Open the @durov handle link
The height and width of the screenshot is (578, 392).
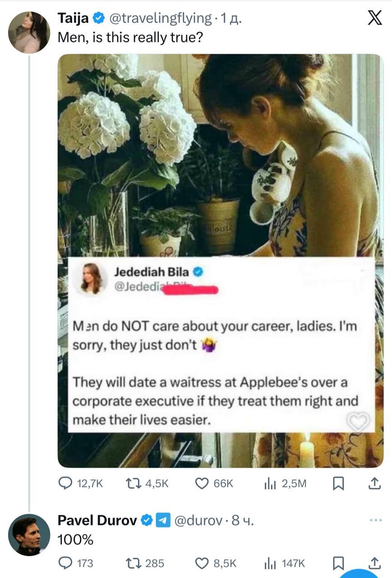click(197, 521)
